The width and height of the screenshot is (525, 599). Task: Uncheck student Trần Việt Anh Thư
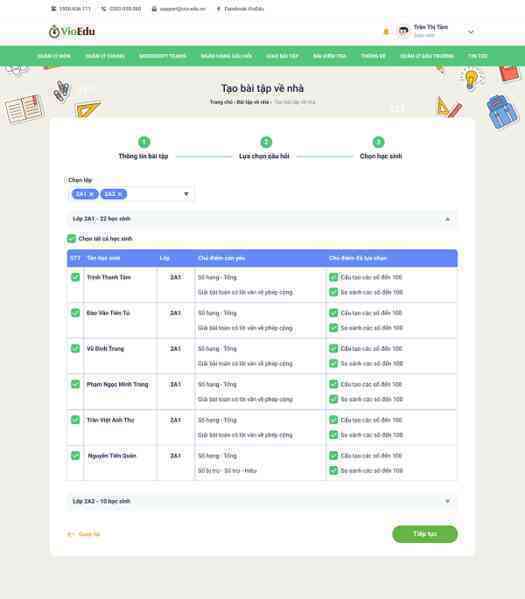(76, 420)
